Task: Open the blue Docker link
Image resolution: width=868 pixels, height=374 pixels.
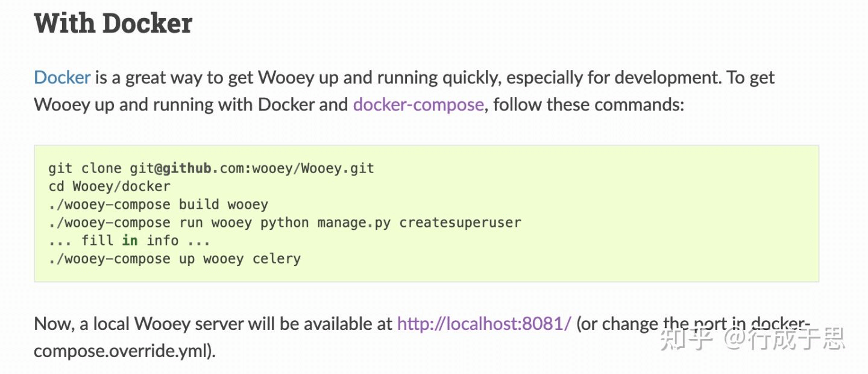Action: coord(62,77)
